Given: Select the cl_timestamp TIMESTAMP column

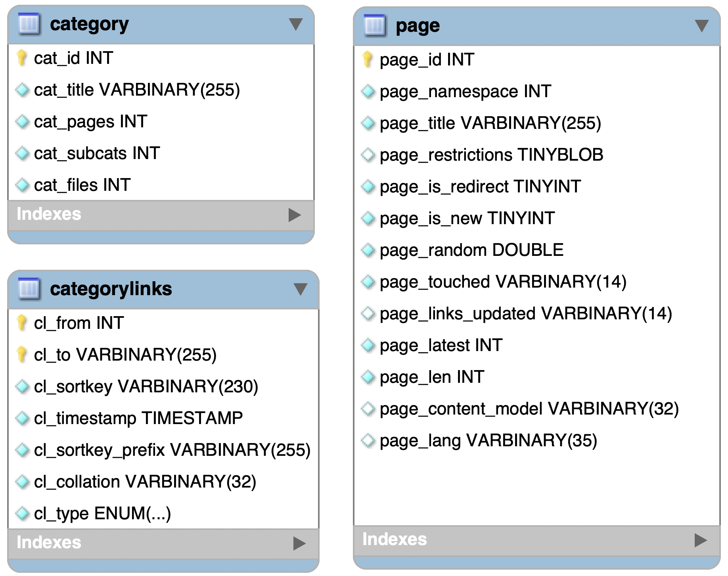Looking at the screenshot, I should coord(163,418).
